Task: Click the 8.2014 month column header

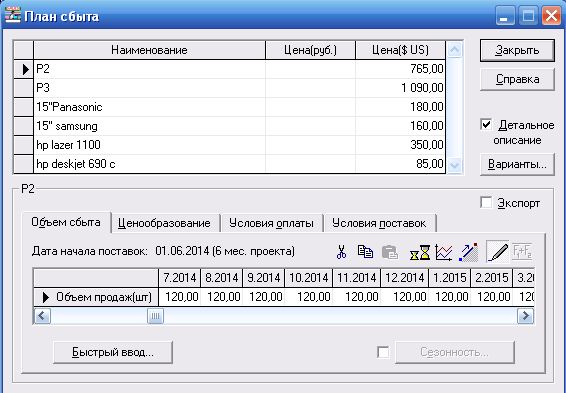Action: [x=222, y=278]
